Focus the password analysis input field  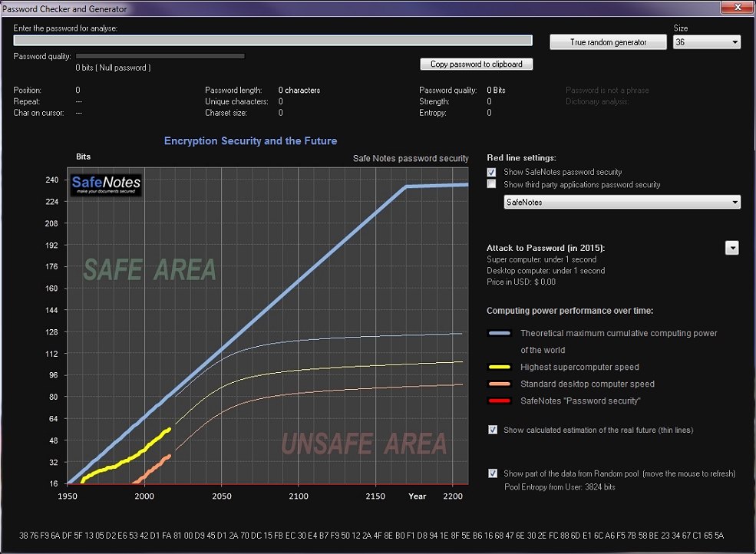(x=273, y=41)
